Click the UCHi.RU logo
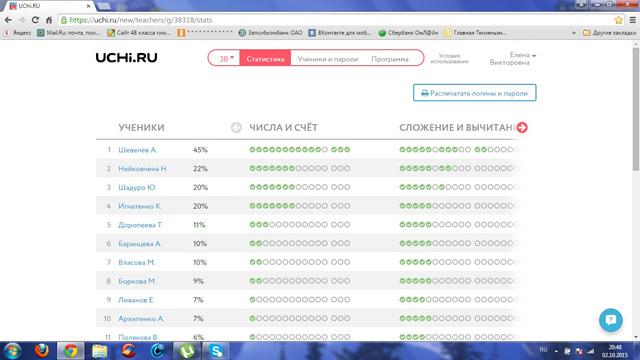Screen dimensions: 640x360 126,58
